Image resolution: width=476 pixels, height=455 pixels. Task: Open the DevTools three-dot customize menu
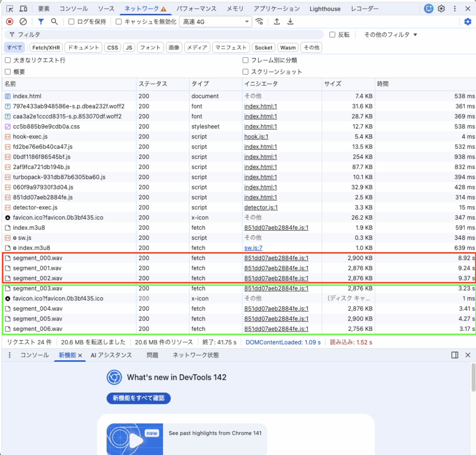[x=455, y=9]
